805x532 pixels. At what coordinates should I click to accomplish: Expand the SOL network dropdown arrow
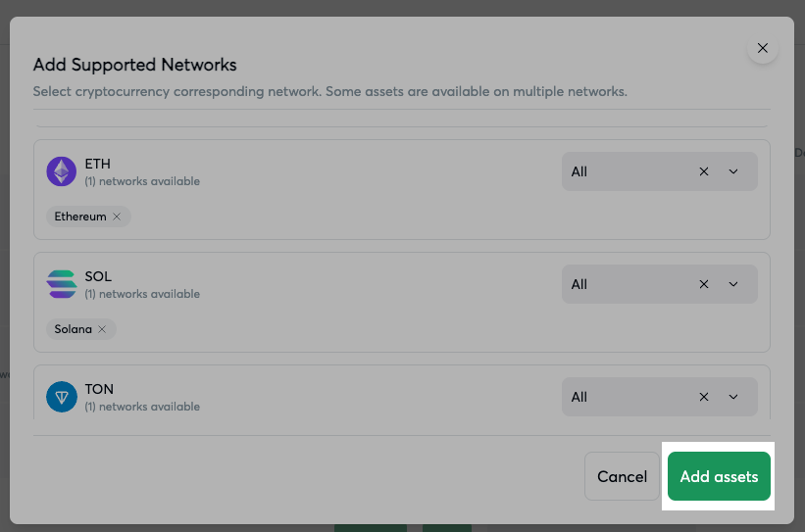pos(733,284)
